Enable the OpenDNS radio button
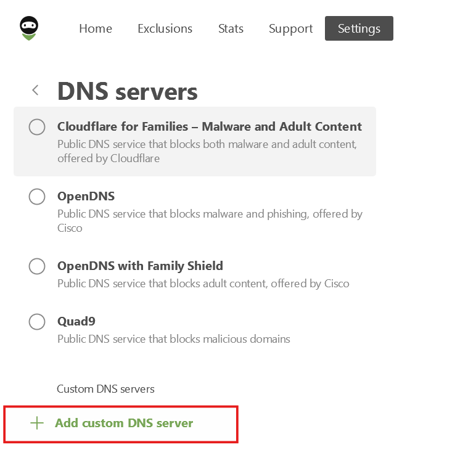476x450 pixels. [x=37, y=197]
